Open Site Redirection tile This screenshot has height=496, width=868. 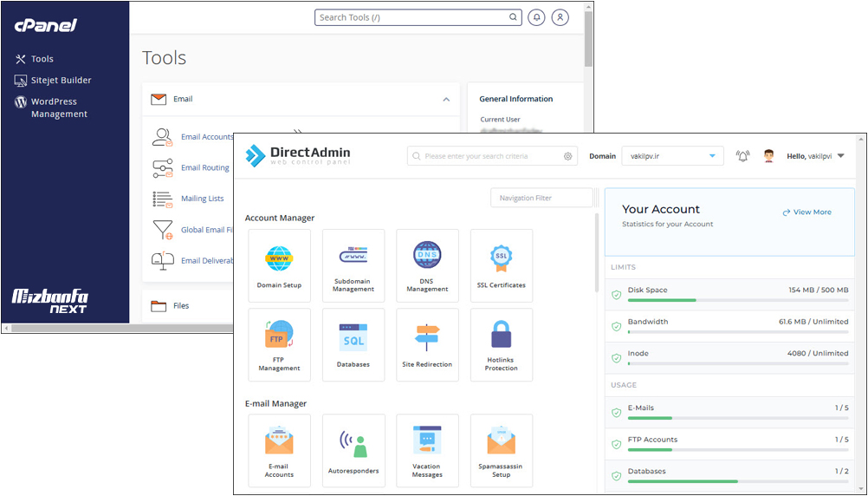tap(427, 344)
